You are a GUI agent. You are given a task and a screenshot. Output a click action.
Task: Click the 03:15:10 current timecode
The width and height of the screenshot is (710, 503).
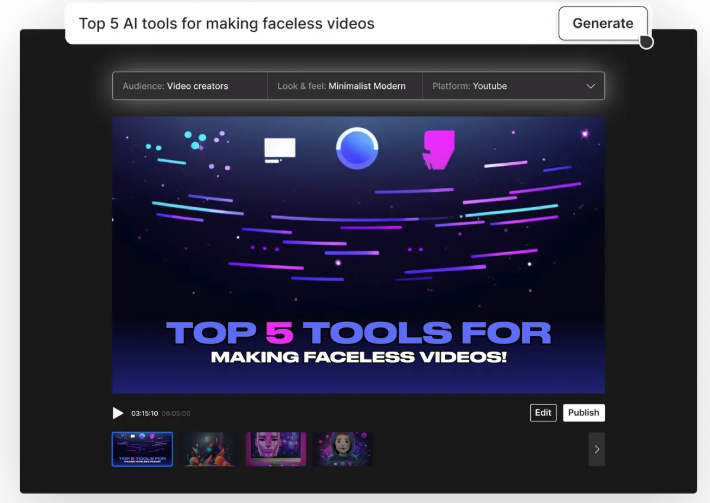145,413
